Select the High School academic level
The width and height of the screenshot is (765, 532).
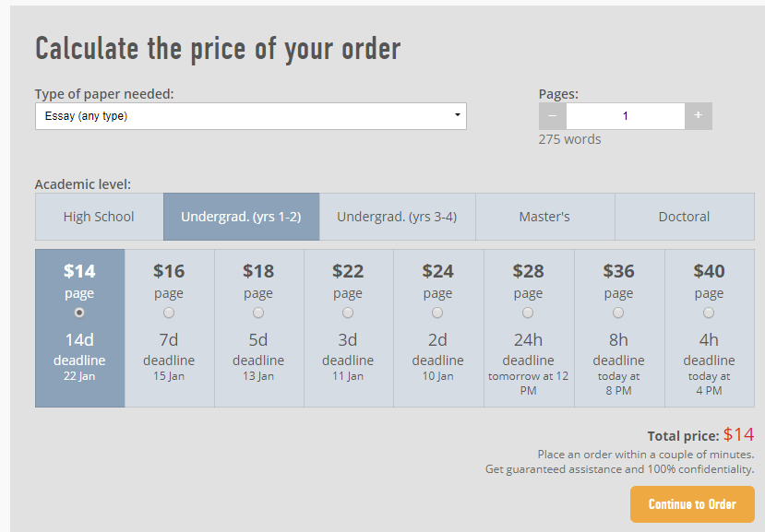(x=99, y=217)
